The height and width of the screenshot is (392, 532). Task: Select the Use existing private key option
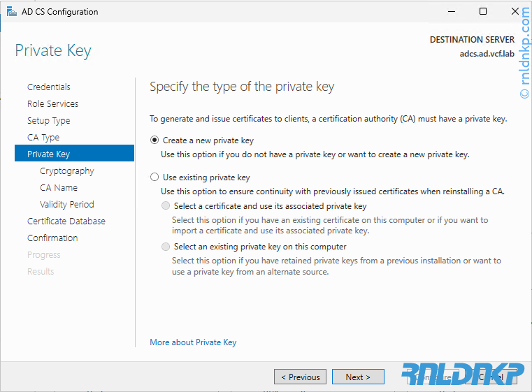point(154,177)
